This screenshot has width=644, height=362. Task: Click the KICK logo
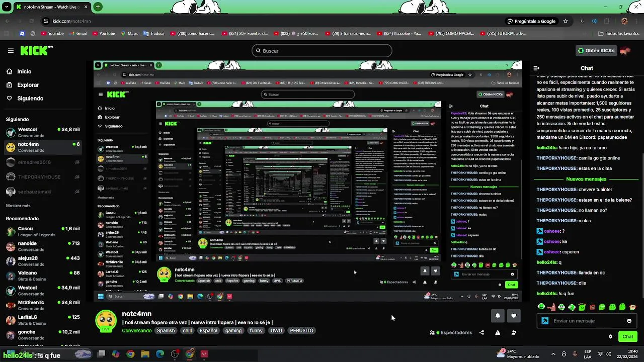point(36,51)
